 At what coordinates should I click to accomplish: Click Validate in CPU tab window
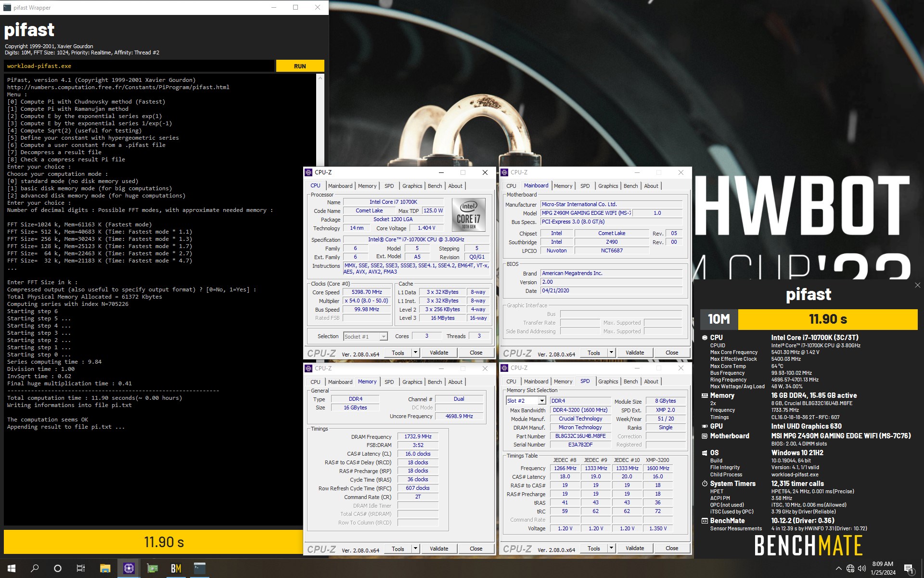(x=439, y=353)
